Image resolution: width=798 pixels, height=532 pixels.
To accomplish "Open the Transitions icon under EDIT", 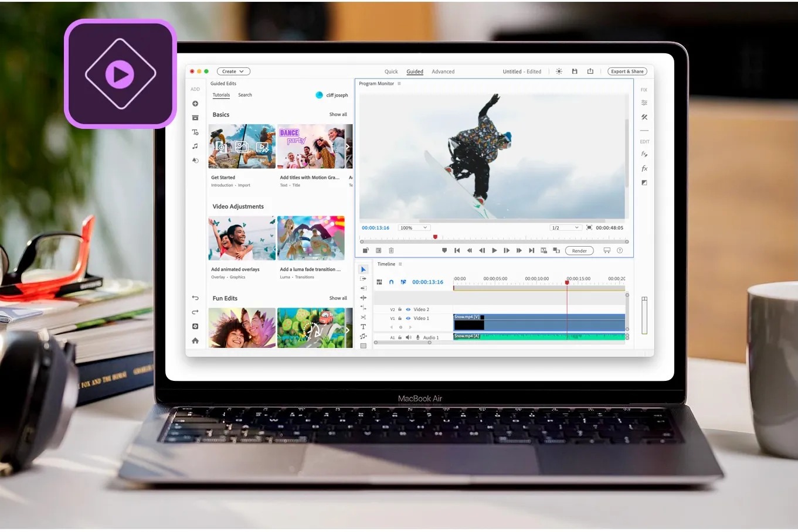I will (644, 183).
